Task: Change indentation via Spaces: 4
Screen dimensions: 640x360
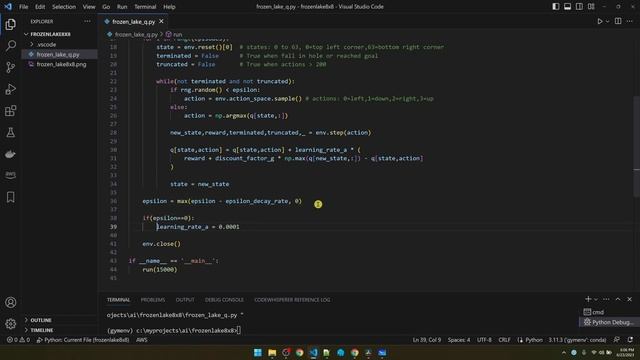Action: [x=459, y=340]
